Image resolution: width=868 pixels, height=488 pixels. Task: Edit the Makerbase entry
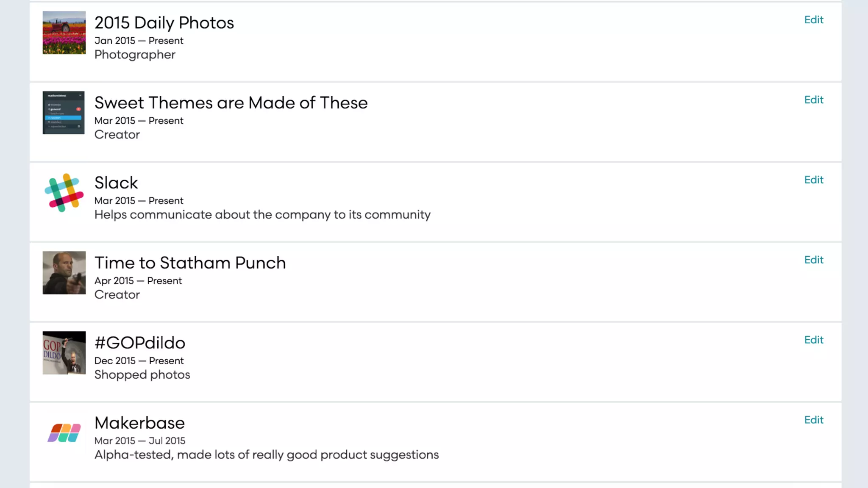pyautogui.click(x=813, y=420)
